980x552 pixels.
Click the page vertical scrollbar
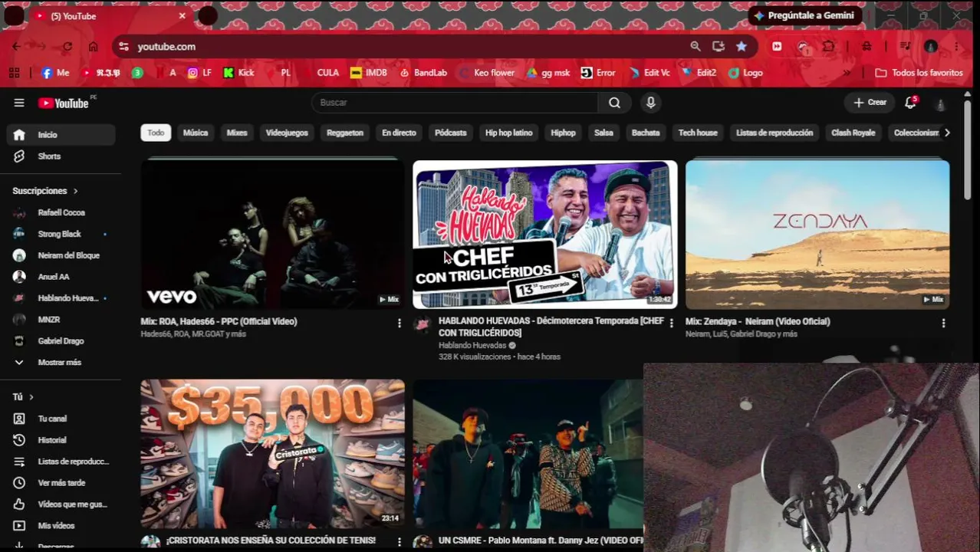(968, 149)
